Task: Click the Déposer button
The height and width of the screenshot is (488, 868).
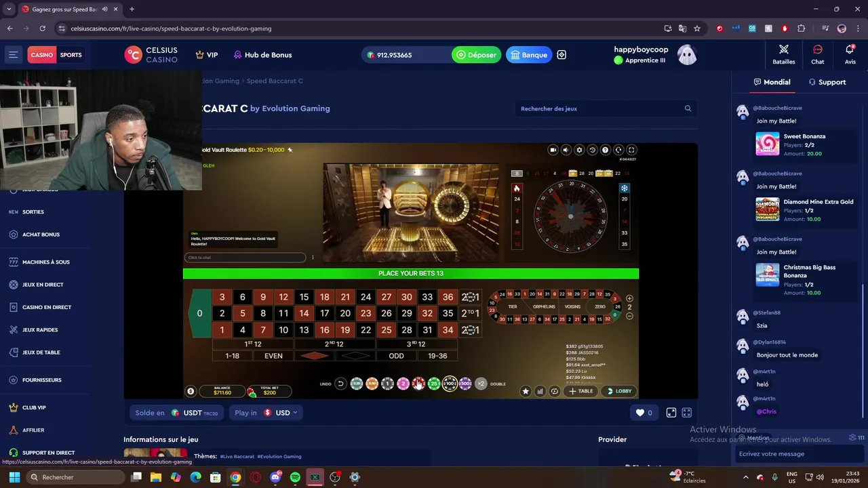Action: [477, 55]
